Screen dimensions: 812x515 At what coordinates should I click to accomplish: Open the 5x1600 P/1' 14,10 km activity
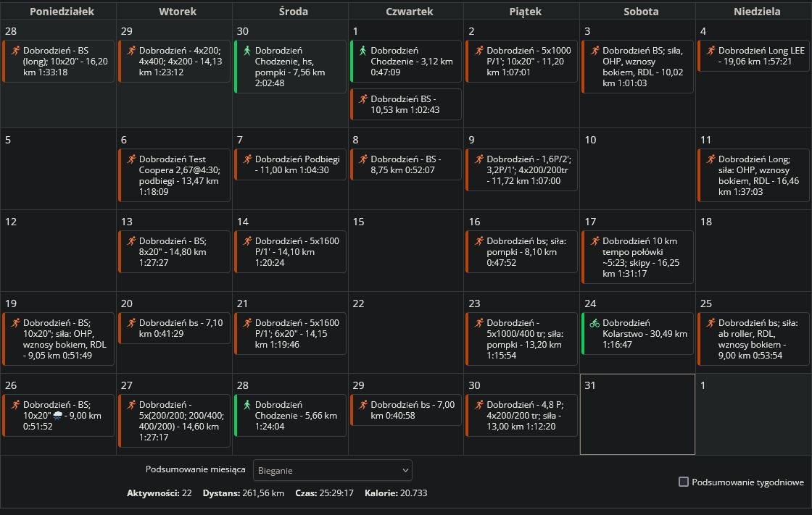tap(290, 251)
